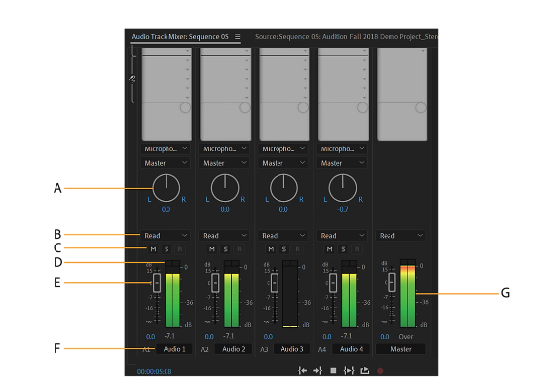Click Audio 1 send volume round knob
The width and height of the screenshot is (557, 392).
pyautogui.click(x=185, y=107)
